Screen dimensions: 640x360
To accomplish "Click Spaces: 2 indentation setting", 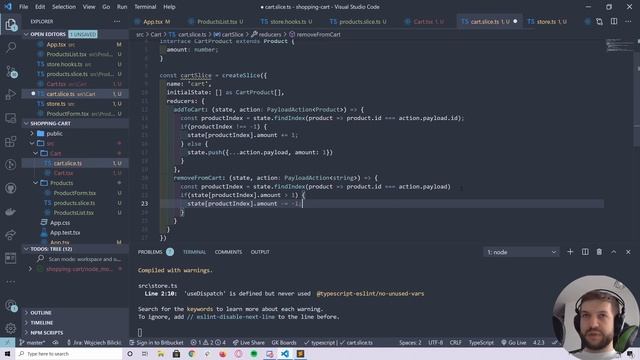I will [410, 342].
